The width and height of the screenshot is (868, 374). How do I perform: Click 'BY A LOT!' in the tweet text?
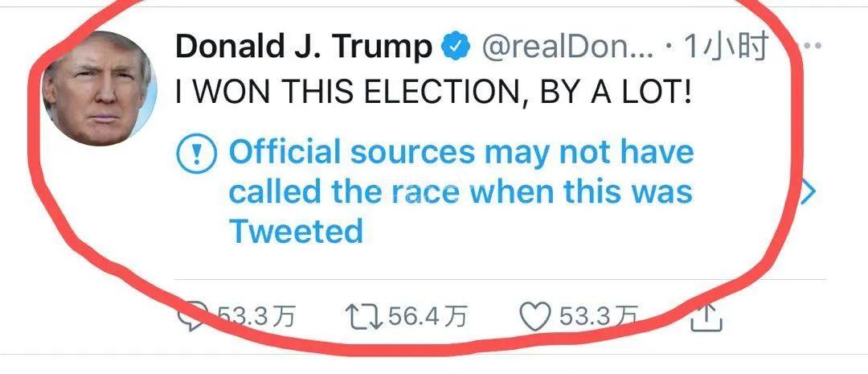pos(616,92)
